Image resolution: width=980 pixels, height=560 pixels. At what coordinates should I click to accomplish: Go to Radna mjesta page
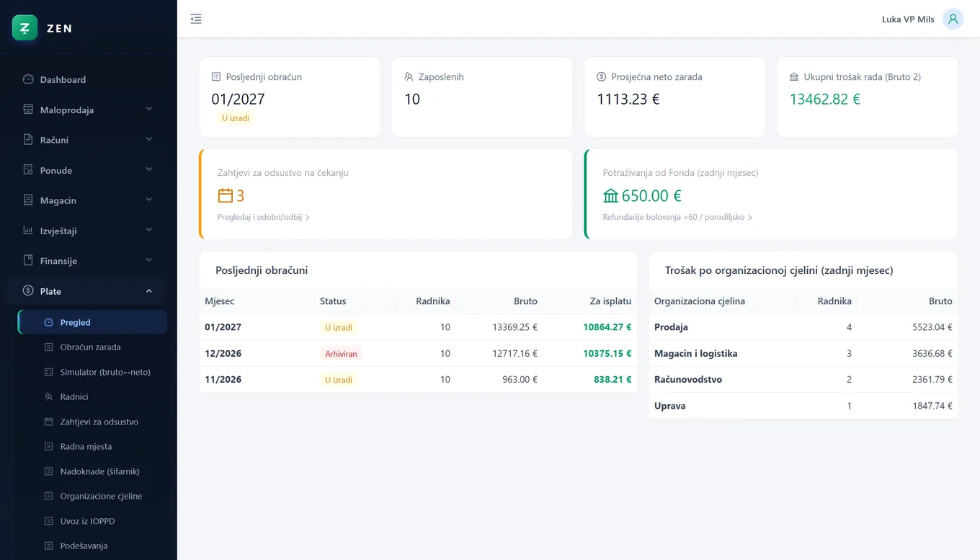coord(92,447)
